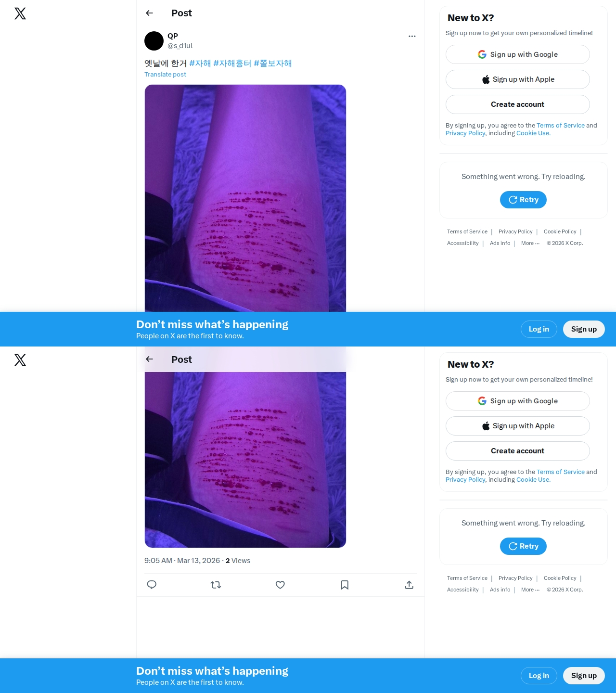Image resolution: width=616 pixels, height=693 pixels.
Task: Expand the More footer menu in the upper sidebar
Action: point(530,243)
